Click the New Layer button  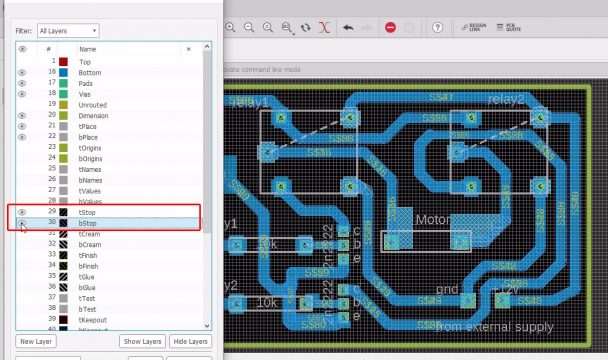[36, 341]
